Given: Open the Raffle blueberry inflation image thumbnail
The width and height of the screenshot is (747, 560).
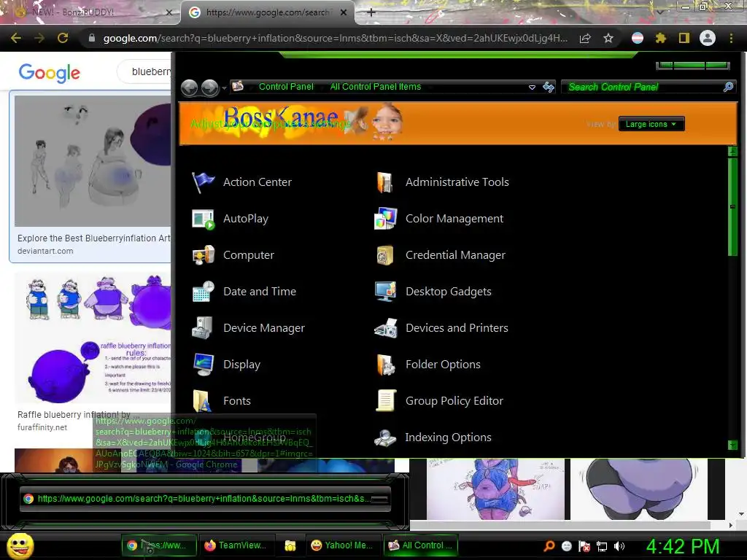Looking at the screenshot, I should tap(93, 338).
